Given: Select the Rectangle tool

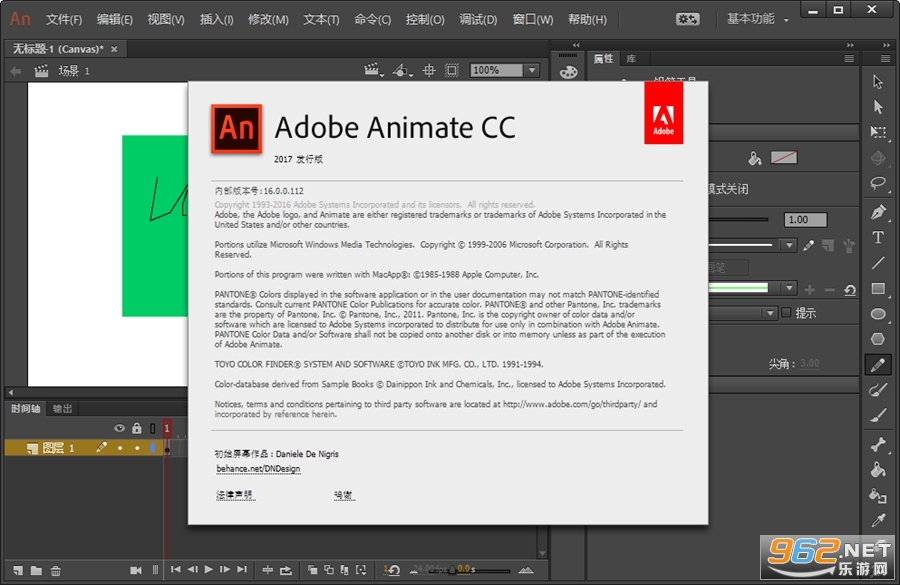Looking at the screenshot, I should point(878,288).
